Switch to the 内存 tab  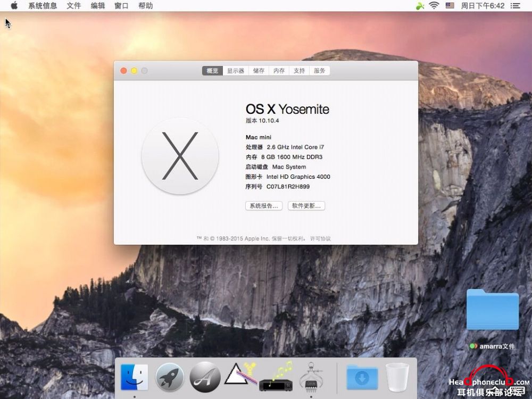pyautogui.click(x=279, y=71)
